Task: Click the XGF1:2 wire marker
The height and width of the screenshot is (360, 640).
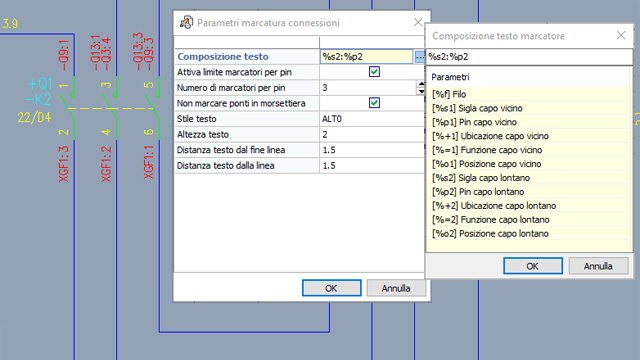Action: [106, 164]
